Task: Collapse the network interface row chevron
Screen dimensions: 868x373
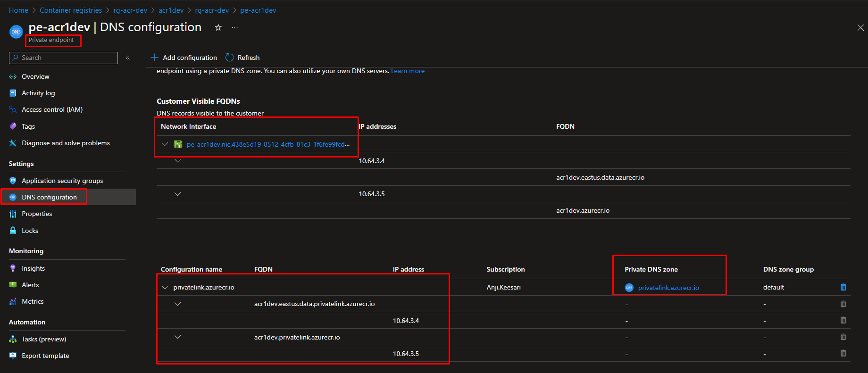Action: [x=165, y=144]
